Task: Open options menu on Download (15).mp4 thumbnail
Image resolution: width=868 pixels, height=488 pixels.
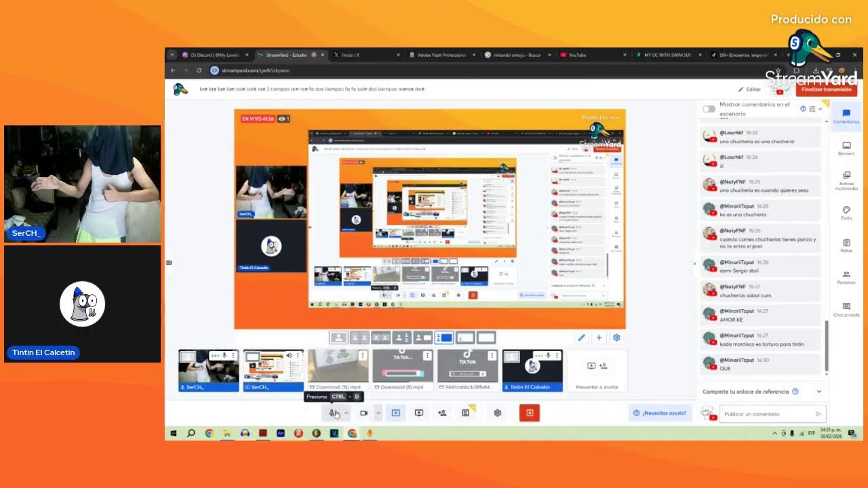Action: point(363,355)
